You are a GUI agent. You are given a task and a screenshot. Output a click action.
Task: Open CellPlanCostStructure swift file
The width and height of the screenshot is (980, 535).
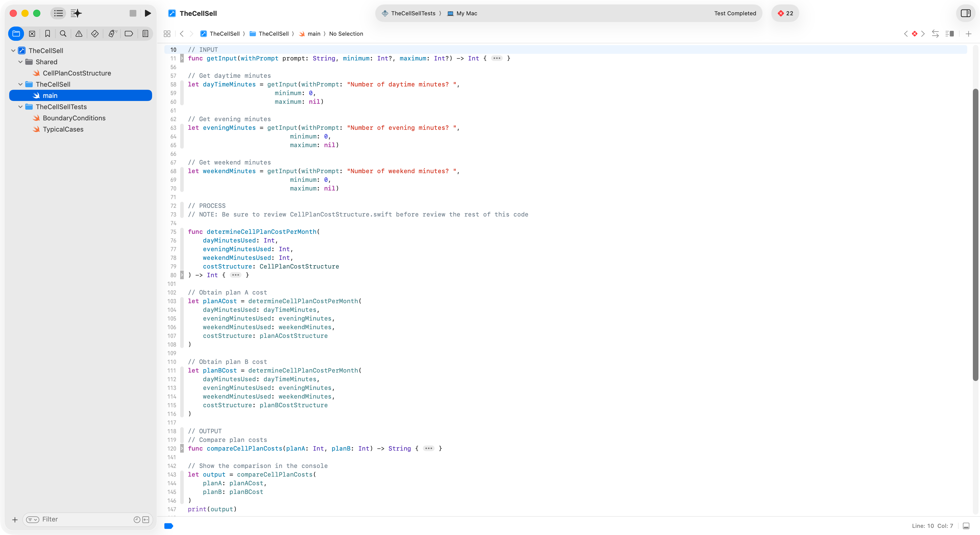coord(77,73)
